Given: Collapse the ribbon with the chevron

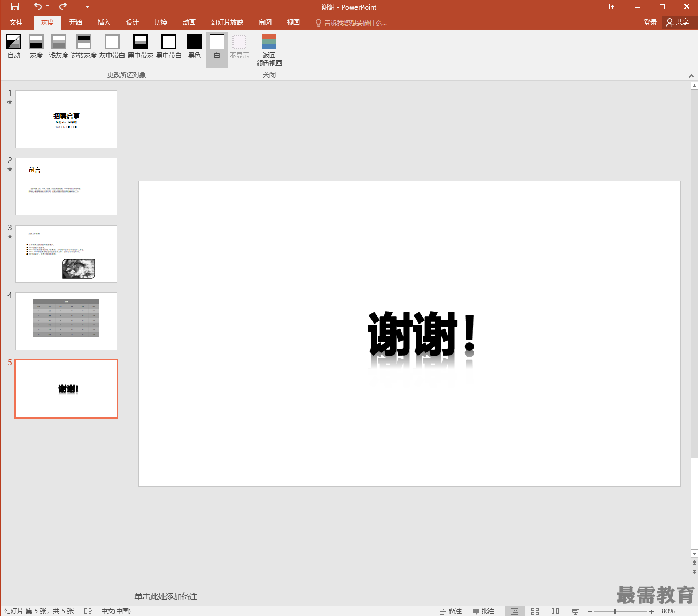Looking at the screenshot, I should [x=691, y=76].
